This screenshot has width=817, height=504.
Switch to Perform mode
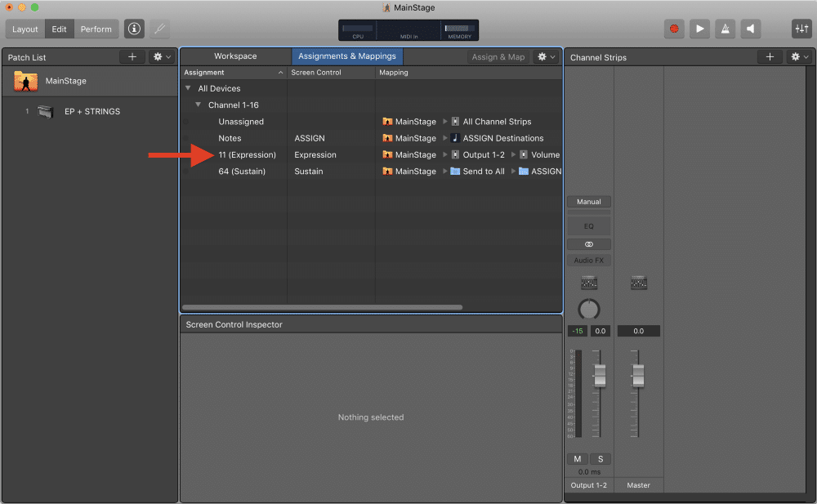pyautogui.click(x=96, y=29)
